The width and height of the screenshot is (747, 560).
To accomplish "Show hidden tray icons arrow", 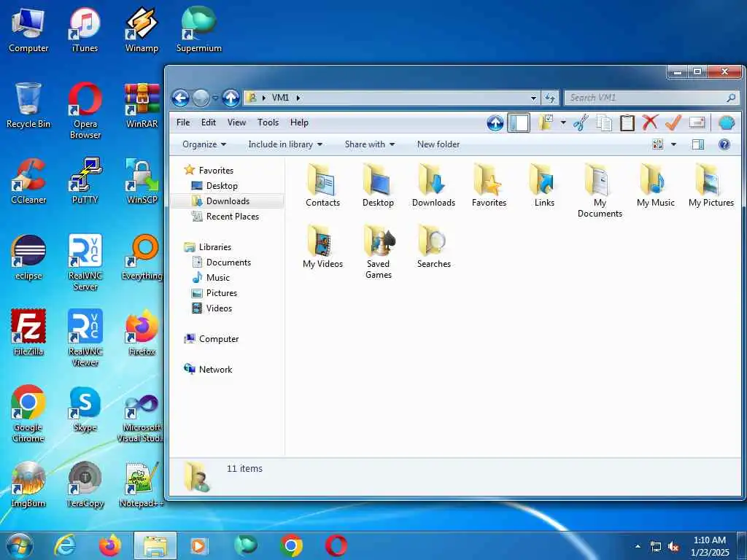I will point(638,546).
